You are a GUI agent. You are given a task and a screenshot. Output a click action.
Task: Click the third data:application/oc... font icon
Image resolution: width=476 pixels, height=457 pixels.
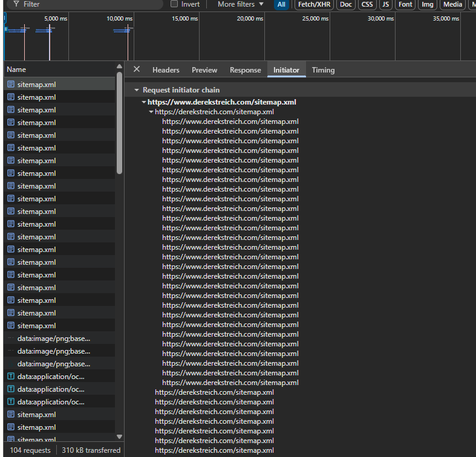[x=11, y=402]
